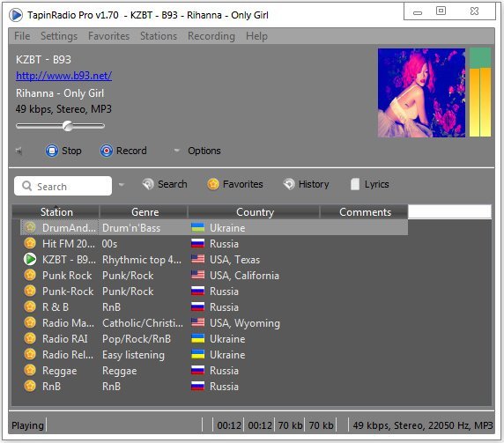Click the star icon beside R & B
504x443 pixels.
tap(30, 306)
